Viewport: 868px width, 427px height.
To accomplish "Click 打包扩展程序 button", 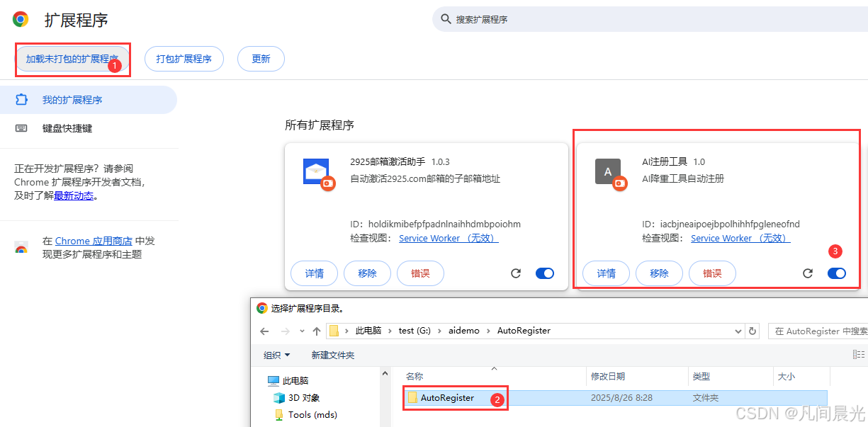I will tap(184, 59).
